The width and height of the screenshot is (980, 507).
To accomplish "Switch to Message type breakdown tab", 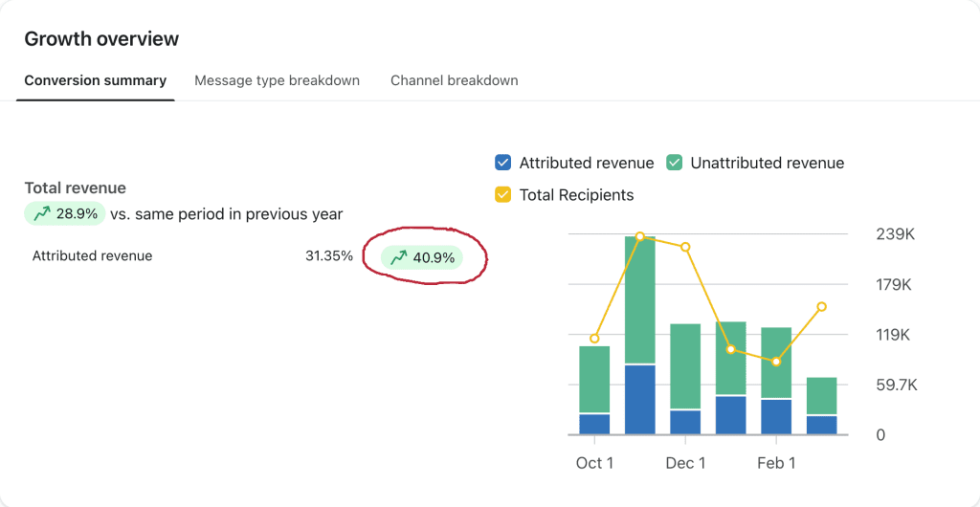I will 277,80.
